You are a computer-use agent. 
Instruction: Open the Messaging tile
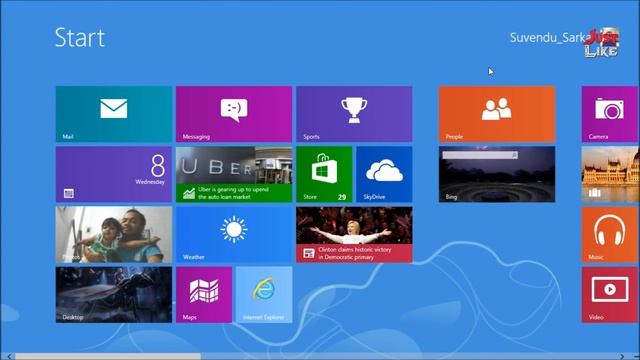pyautogui.click(x=234, y=114)
